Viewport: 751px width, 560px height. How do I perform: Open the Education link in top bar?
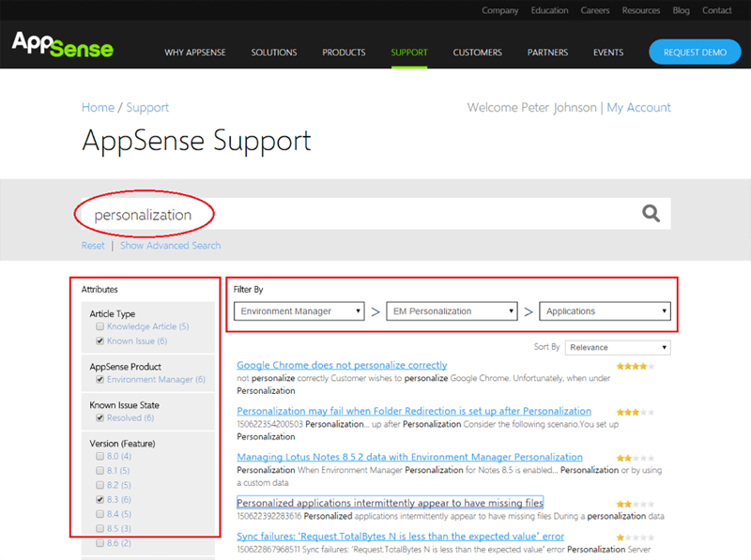549,10
